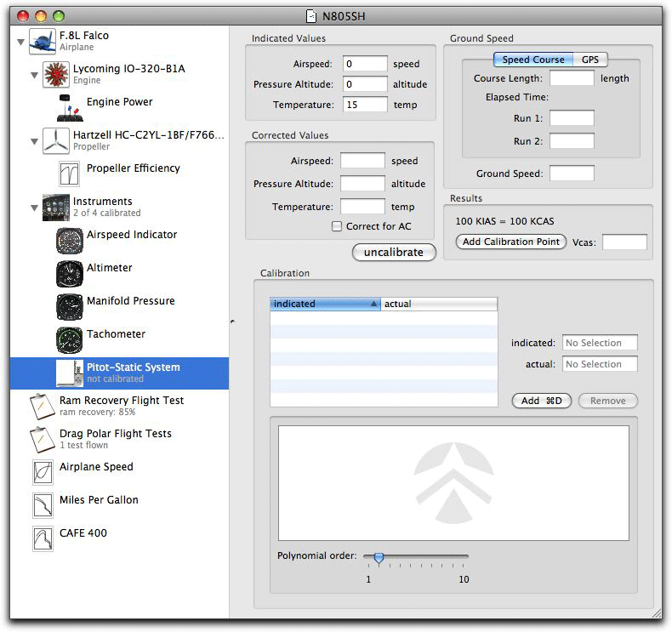Image resolution: width=672 pixels, height=632 pixels.
Task: Select the Manifold Pressure gauge icon
Action: point(70,307)
